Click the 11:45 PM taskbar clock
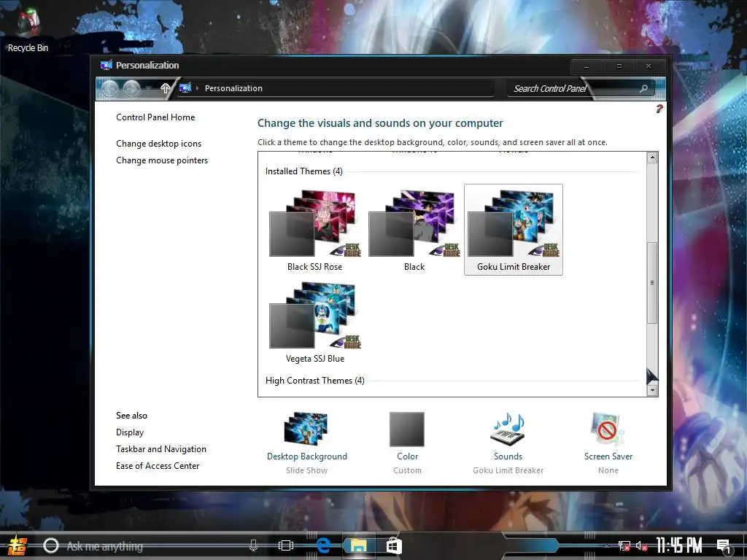Screen dimensions: 747x560 (679, 545)
